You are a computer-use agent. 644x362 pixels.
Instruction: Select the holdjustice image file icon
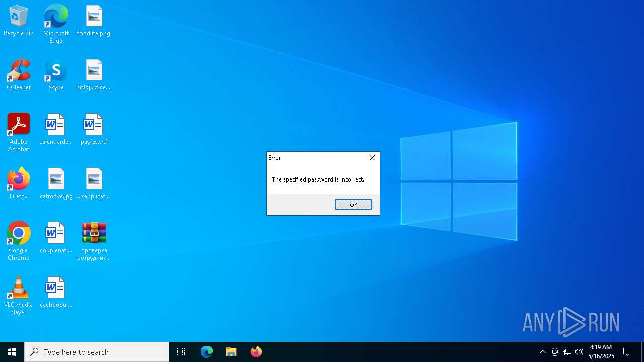(94, 75)
